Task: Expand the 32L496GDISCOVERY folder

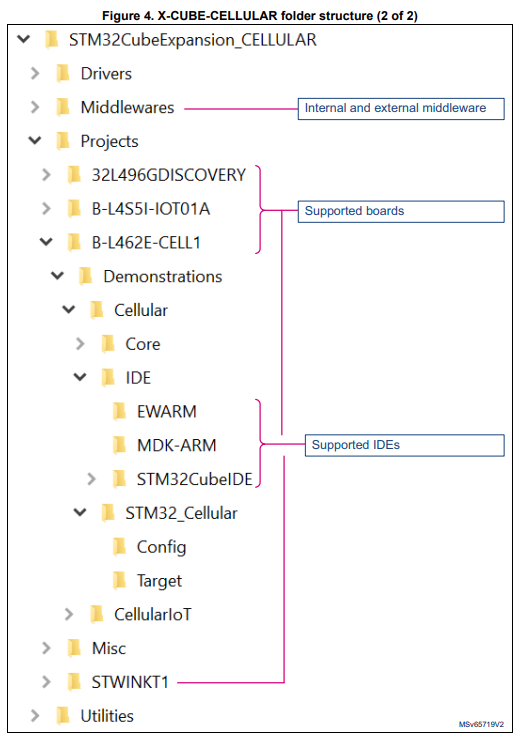Action: 46,175
